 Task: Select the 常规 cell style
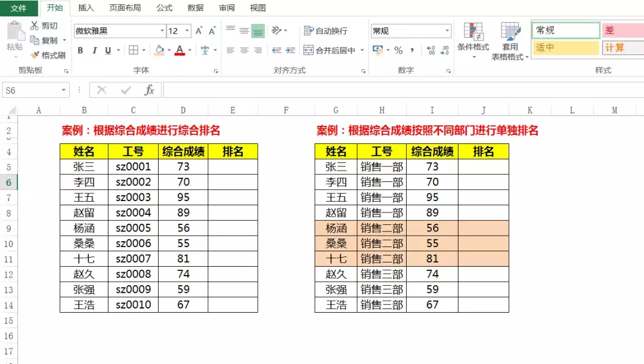pos(565,30)
